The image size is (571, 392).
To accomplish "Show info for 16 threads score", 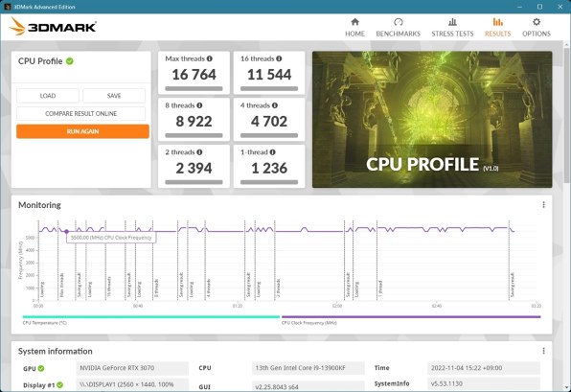I will (x=279, y=58).
